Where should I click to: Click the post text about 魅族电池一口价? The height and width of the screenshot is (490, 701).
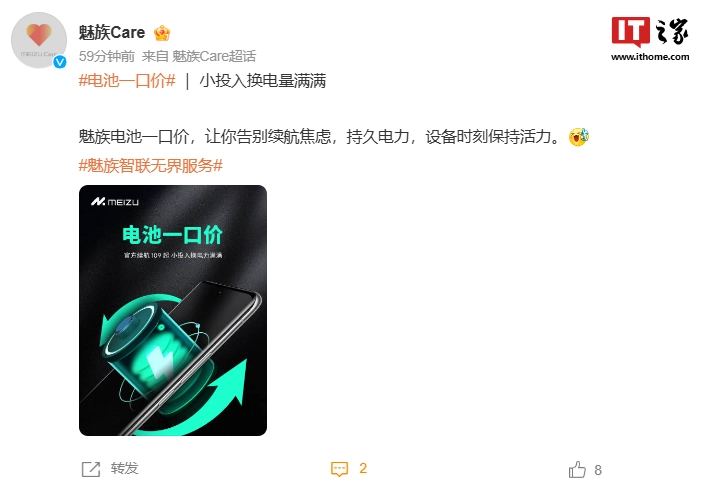point(319,137)
